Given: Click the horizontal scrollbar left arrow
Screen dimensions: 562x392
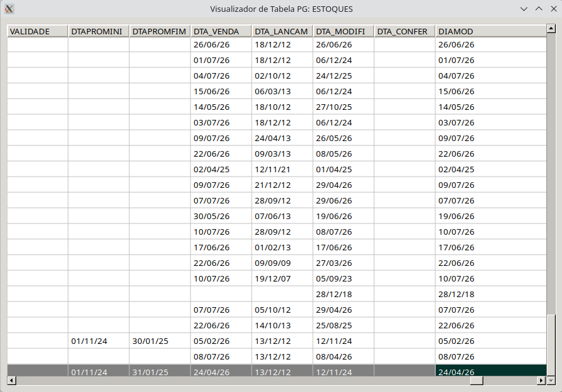Looking at the screenshot, I should [x=11, y=381].
